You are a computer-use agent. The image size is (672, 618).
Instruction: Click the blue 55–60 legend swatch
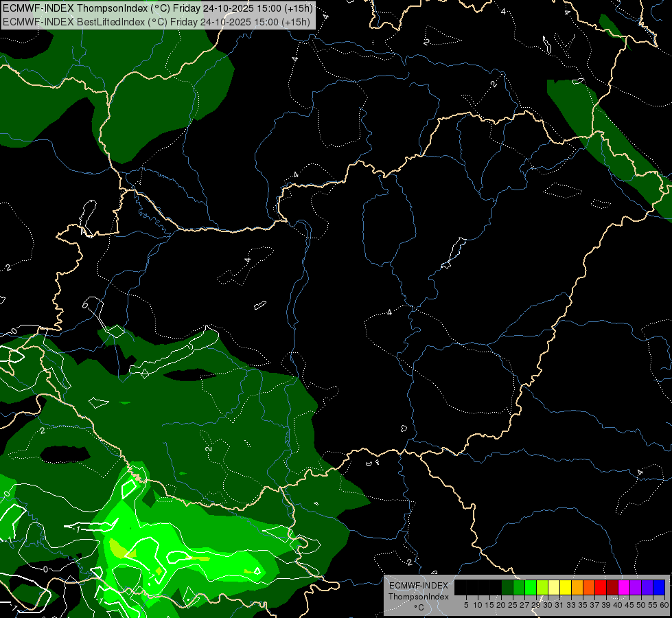click(659, 587)
